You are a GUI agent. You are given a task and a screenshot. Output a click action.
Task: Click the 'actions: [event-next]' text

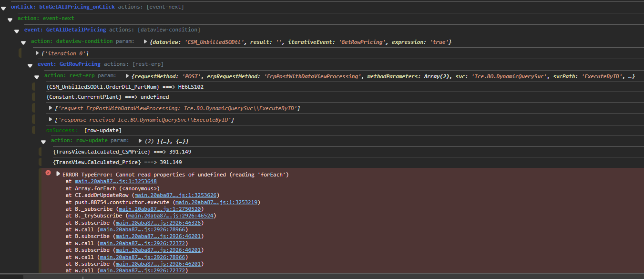tap(151, 7)
